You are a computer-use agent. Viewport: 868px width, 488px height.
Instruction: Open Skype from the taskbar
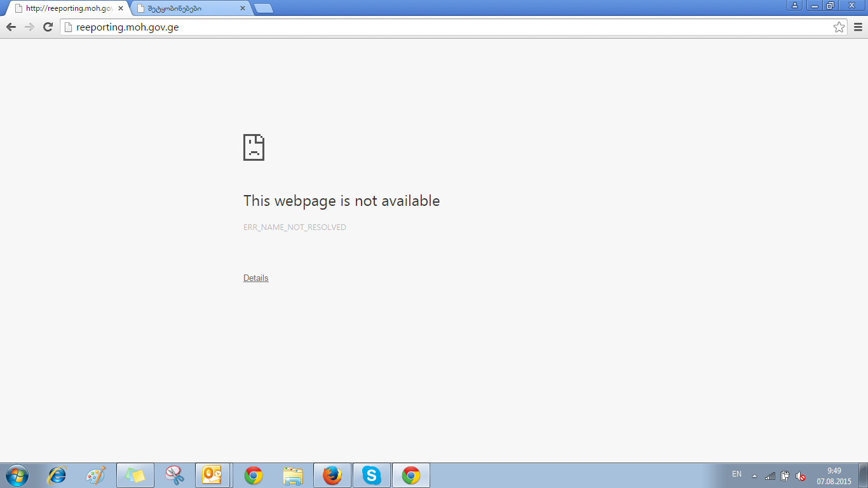point(371,475)
